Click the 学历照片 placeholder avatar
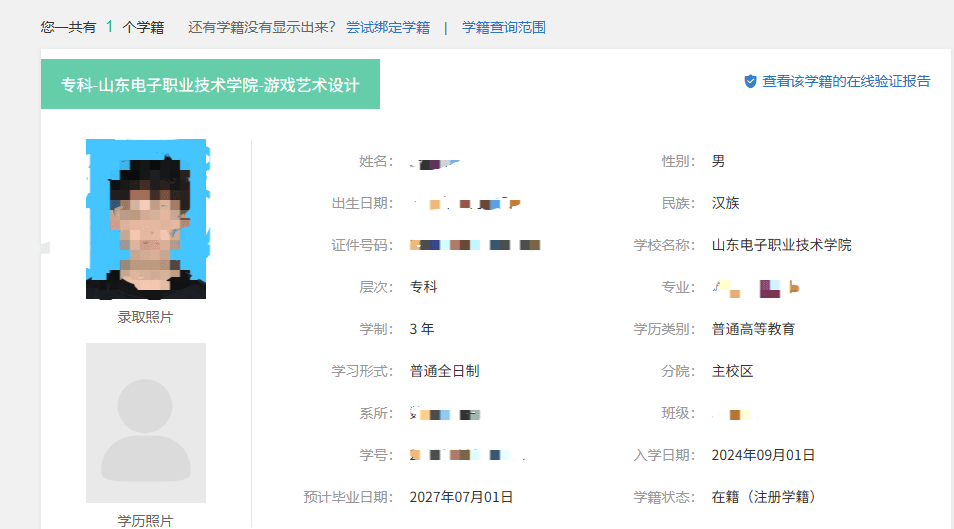The height and width of the screenshot is (529, 954). pos(146,423)
